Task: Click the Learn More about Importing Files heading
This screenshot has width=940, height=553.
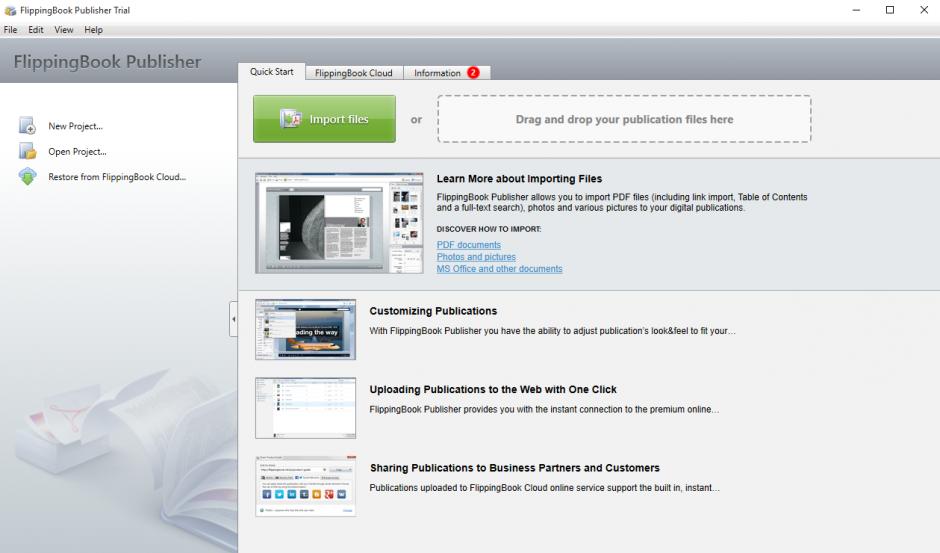Action: pos(519,179)
